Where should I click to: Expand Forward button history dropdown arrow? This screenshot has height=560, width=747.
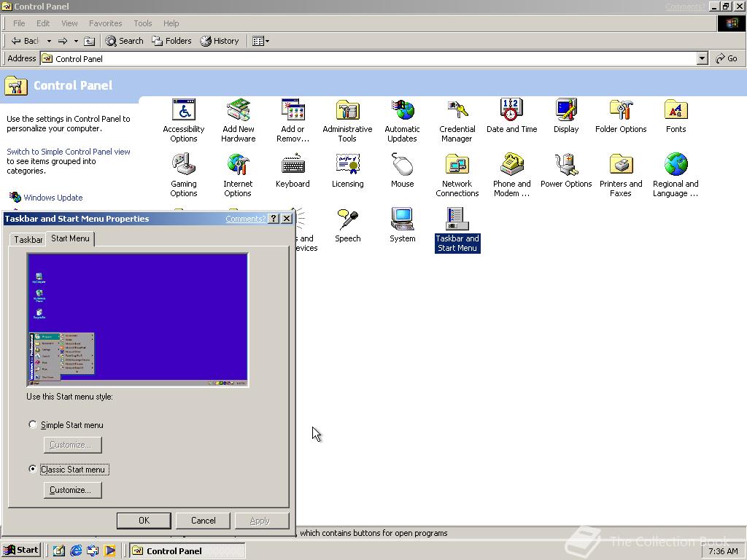76,41
